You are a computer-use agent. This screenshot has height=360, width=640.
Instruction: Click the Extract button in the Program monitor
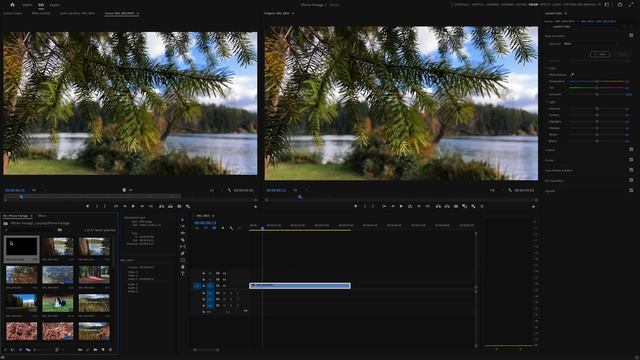(447, 207)
